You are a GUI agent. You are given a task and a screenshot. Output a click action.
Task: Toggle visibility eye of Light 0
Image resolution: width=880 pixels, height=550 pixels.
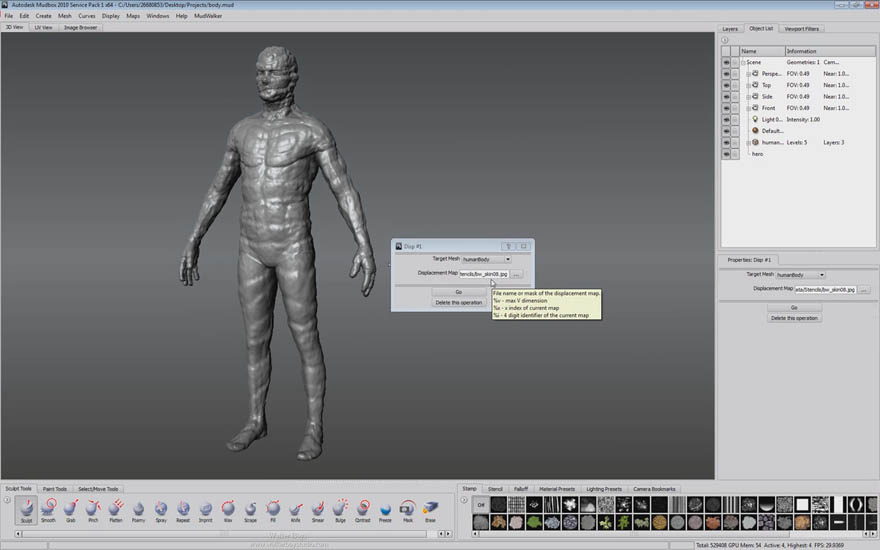click(726, 120)
